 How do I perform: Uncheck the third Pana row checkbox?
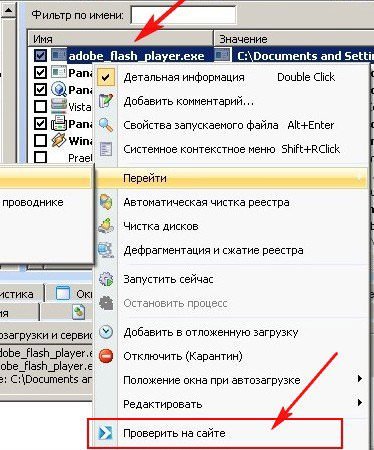40,124
